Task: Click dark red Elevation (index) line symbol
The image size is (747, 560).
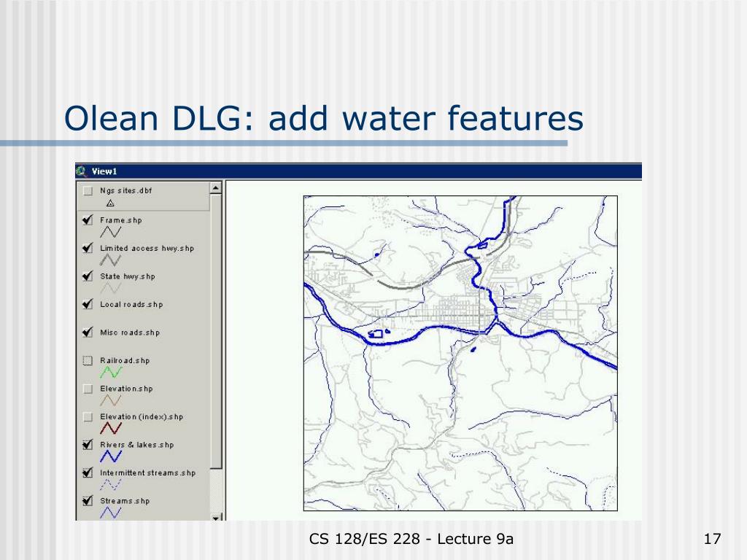Action: coord(111,428)
